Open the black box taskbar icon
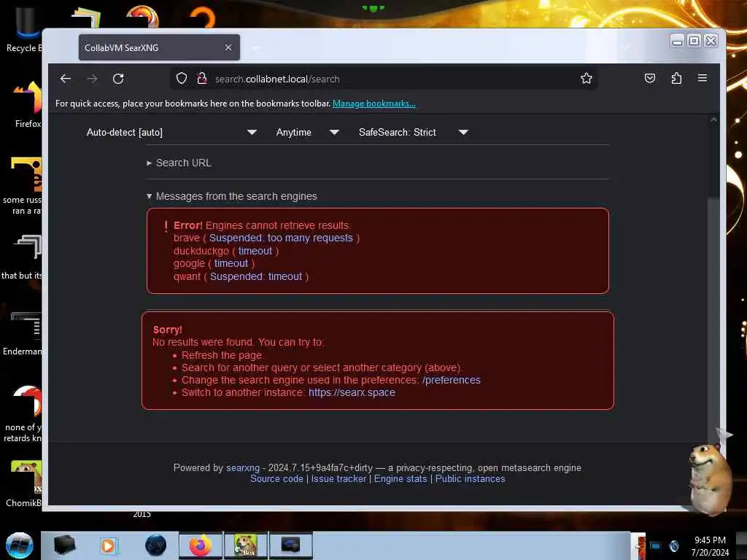The height and width of the screenshot is (560, 747). coord(64,545)
